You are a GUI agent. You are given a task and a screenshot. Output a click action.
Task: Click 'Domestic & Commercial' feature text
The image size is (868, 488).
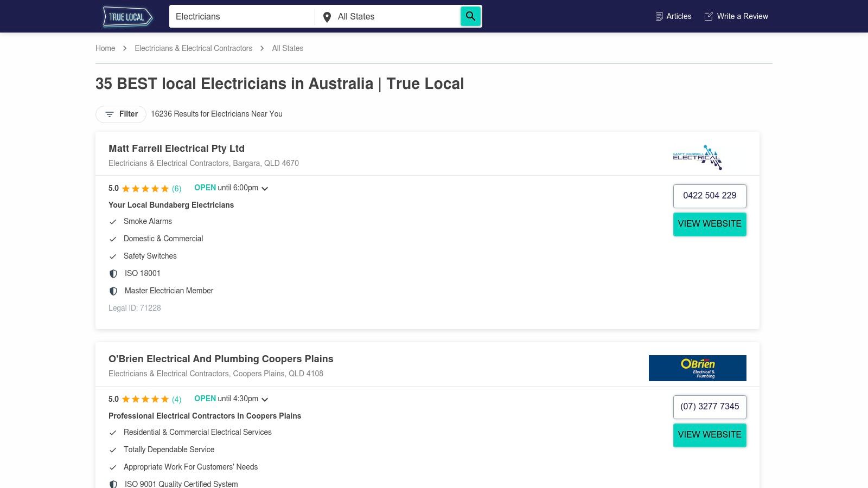coord(163,239)
